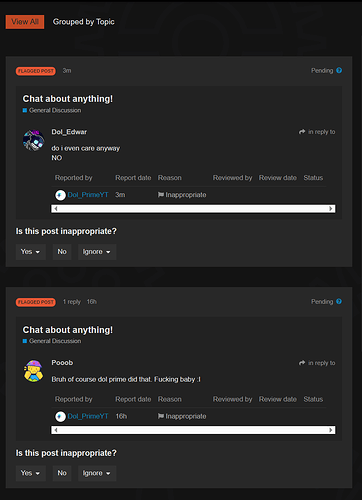The height and width of the screenshot is (500, 362).
Task: Select the View All tab
Action: point(25,22)
